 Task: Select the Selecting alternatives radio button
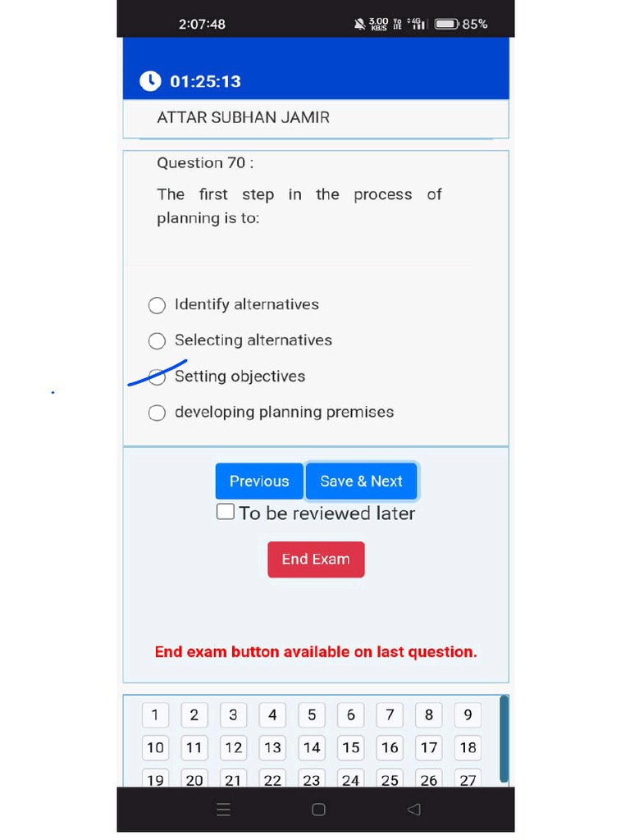click(x=157, y=341)
